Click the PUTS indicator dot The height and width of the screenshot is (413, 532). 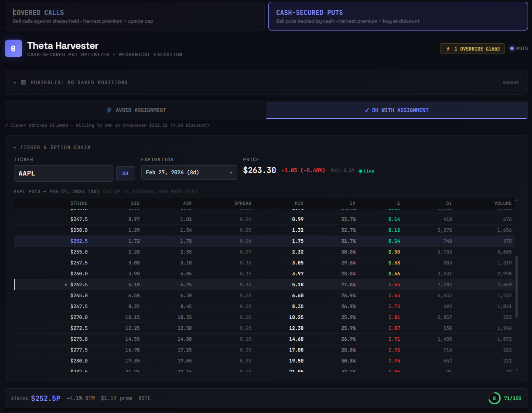(x=511, y=48)
